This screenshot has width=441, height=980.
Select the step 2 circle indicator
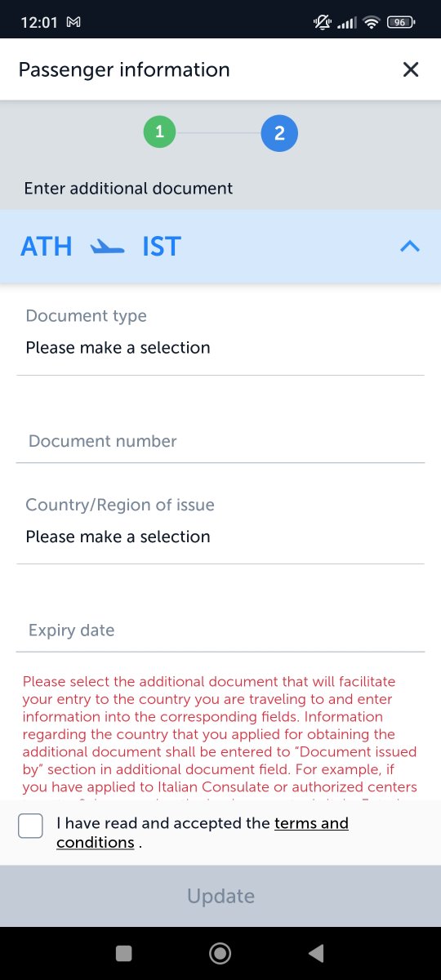[279, 133]
